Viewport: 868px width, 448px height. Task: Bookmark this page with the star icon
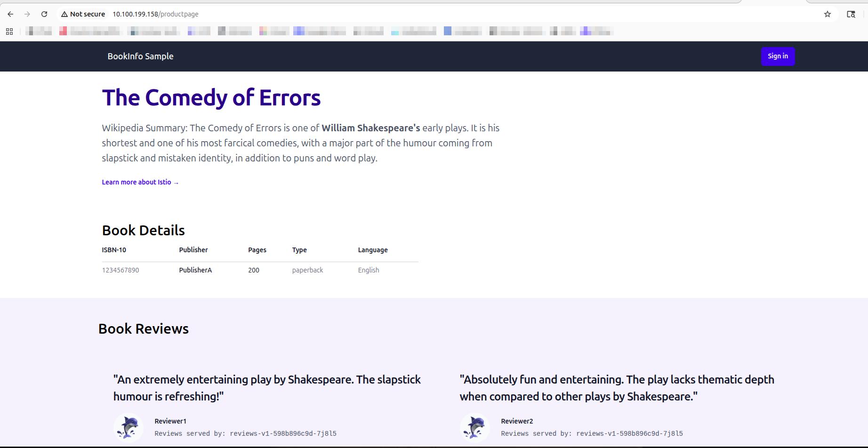click(828, 14)
